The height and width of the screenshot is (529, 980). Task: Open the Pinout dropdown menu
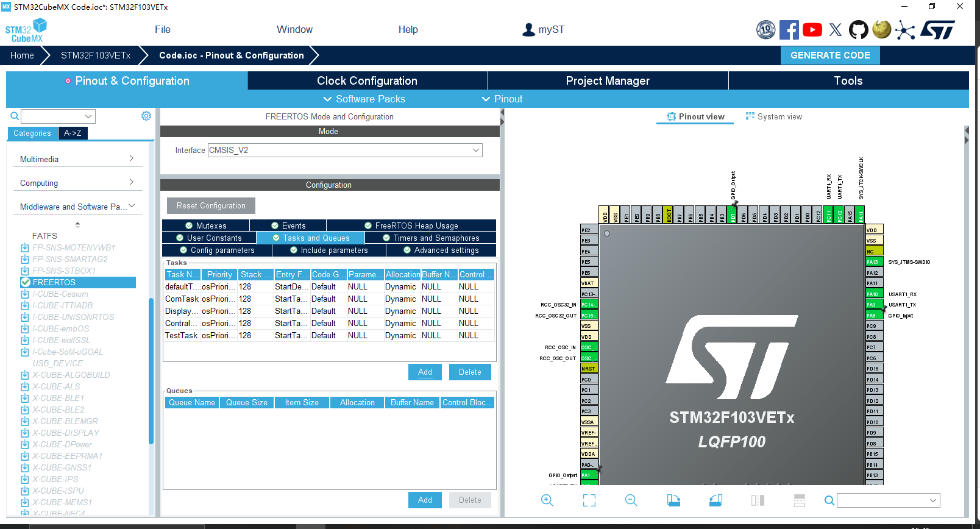[x=502, y=99]
